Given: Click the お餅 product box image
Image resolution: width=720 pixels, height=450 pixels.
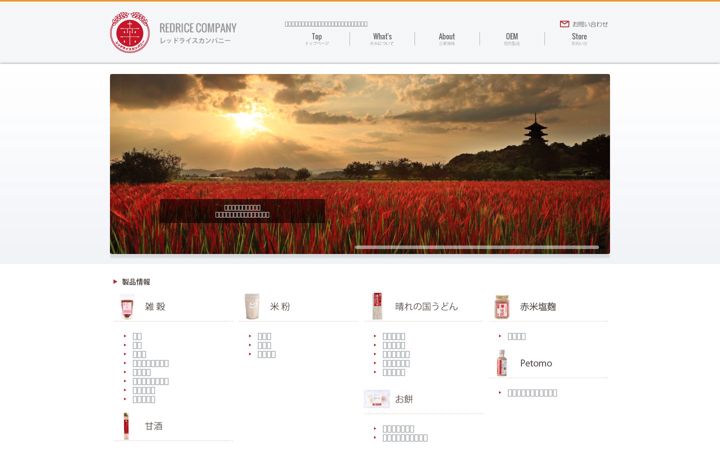Looking at the screenshot, I should click(x=377, y=399).
